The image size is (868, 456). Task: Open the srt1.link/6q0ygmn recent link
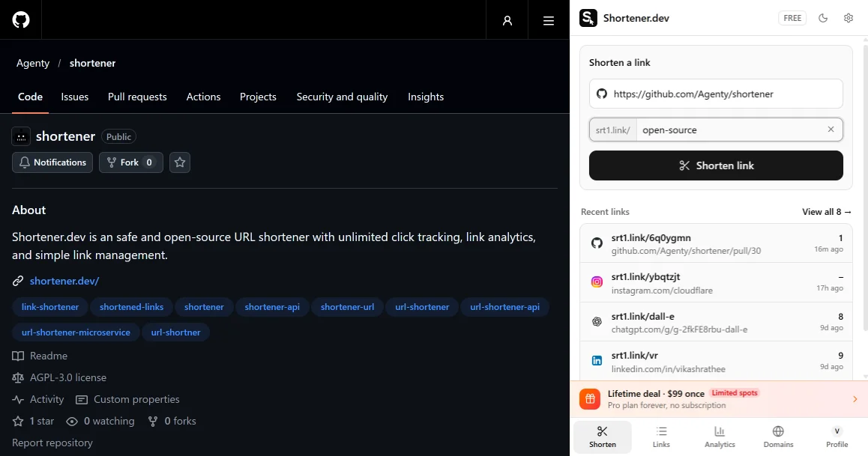coord(716,244)
